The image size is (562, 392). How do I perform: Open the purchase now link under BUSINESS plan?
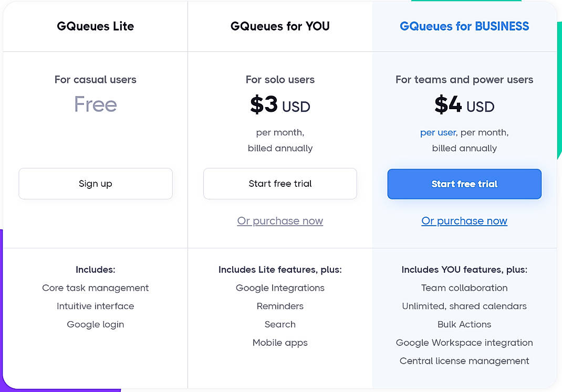point(464,220)
